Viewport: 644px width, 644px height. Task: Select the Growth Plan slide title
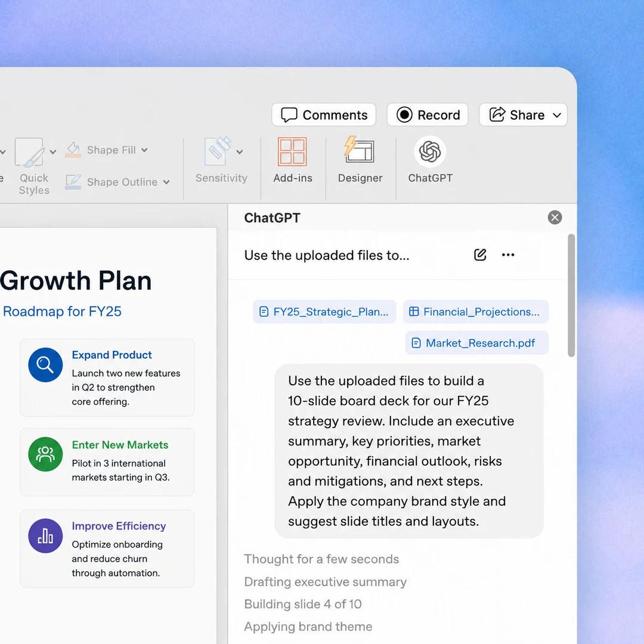point(76,280)
